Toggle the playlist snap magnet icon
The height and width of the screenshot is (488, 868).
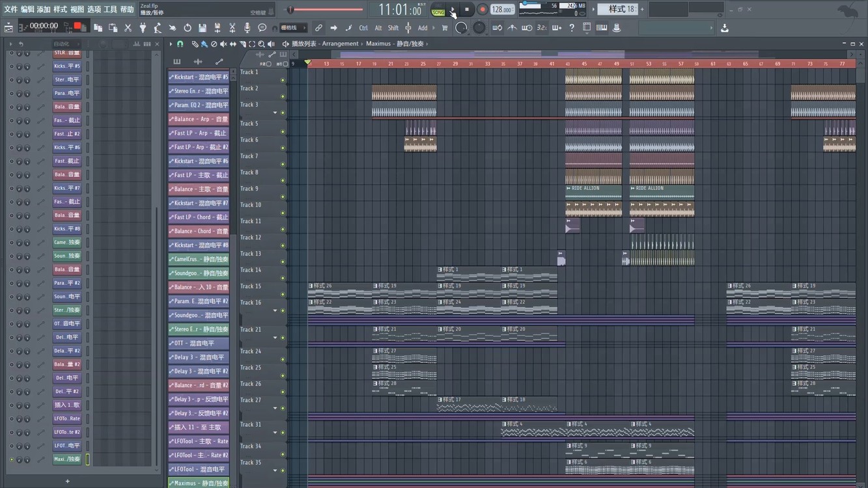point(180,44)
